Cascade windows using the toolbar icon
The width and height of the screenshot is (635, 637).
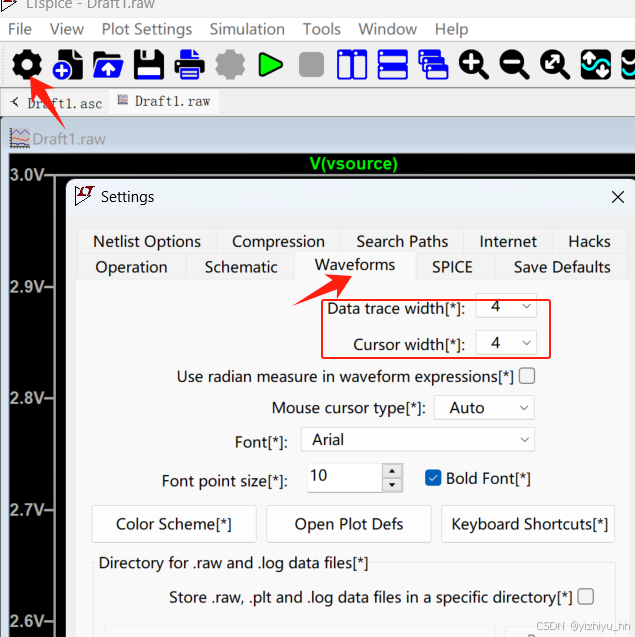pos(433,64)
